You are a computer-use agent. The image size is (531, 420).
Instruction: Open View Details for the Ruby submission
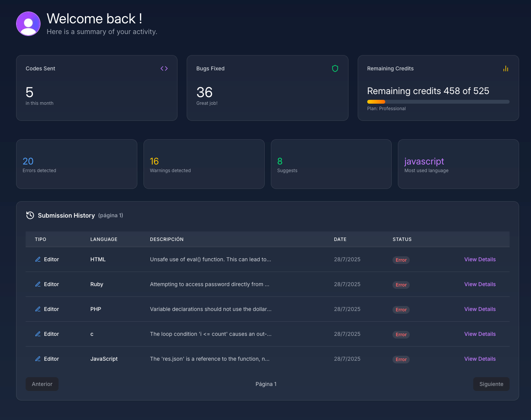[x=480, y=284]
